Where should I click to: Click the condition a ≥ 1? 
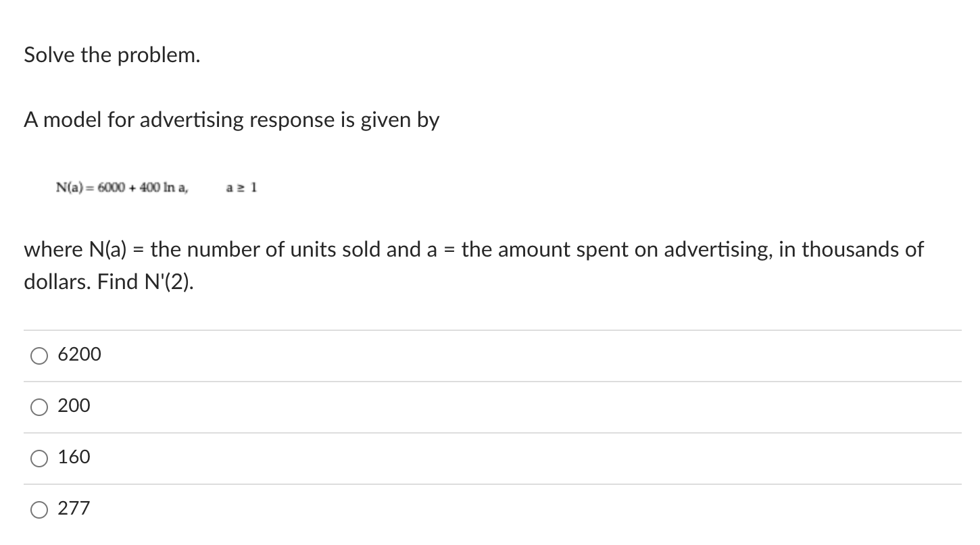242,188
